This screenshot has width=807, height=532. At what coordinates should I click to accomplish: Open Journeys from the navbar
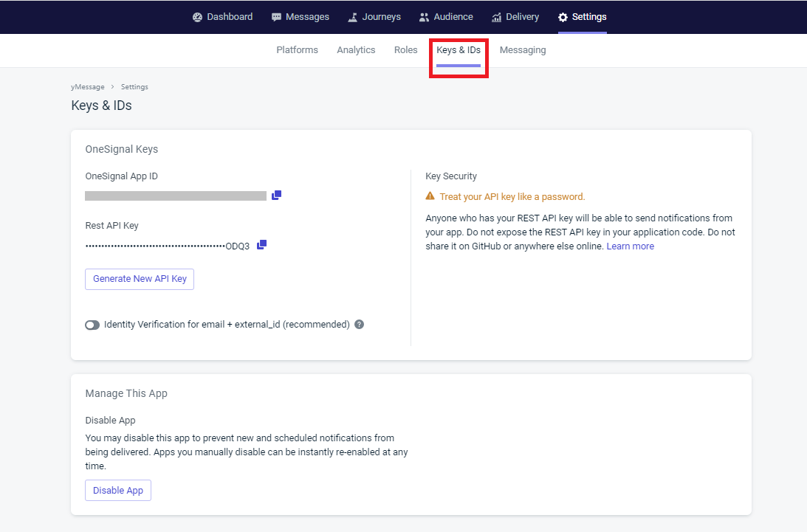click(374, 17)
